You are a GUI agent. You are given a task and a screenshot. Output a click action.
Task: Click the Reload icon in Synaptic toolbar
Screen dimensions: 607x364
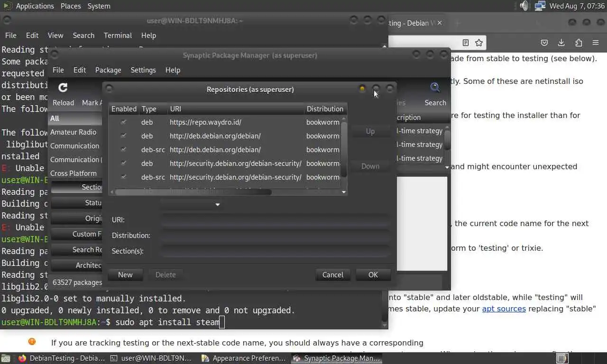click(x=63, y=87)
